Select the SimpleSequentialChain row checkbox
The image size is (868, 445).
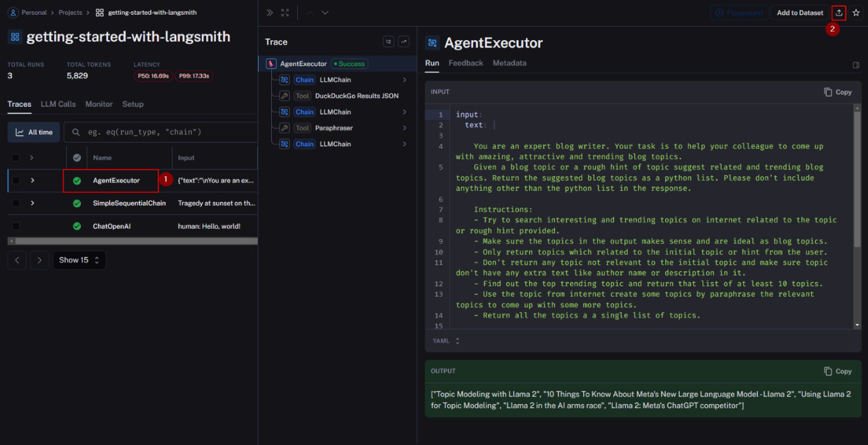coord(16,203)
